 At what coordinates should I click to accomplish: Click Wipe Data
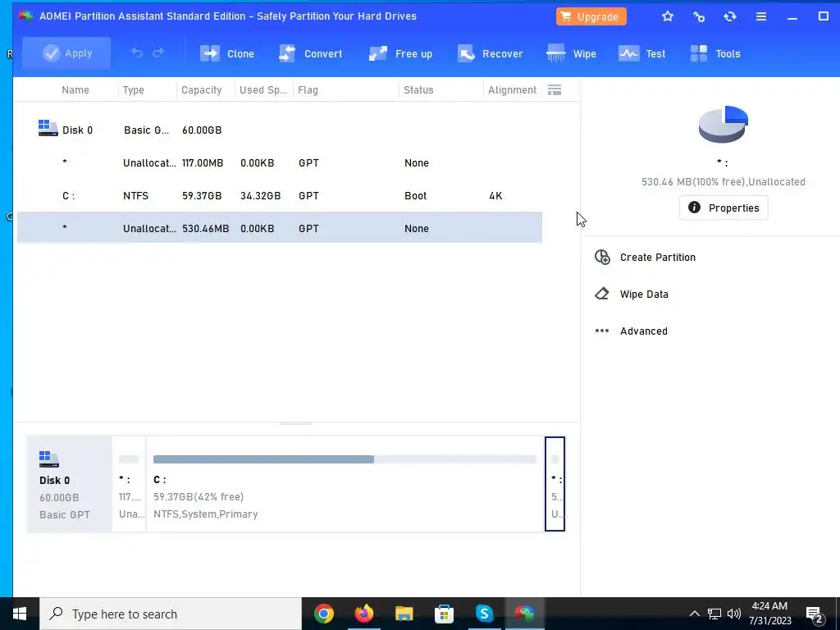click(644, 294)
